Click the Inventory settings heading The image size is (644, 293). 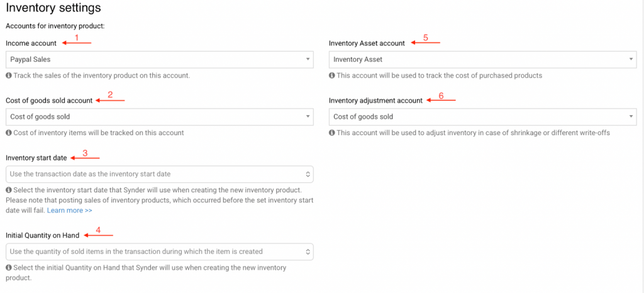(53, 8)
